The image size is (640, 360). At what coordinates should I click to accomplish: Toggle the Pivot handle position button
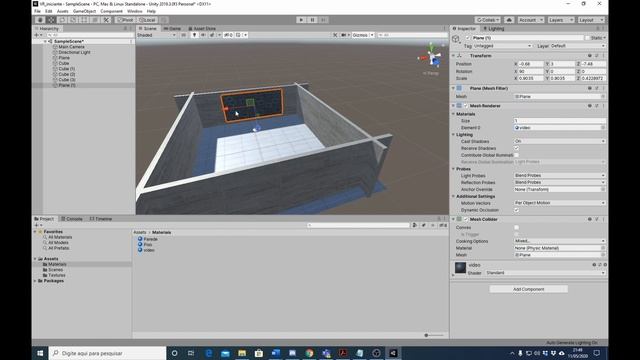(x=125, y=20)
